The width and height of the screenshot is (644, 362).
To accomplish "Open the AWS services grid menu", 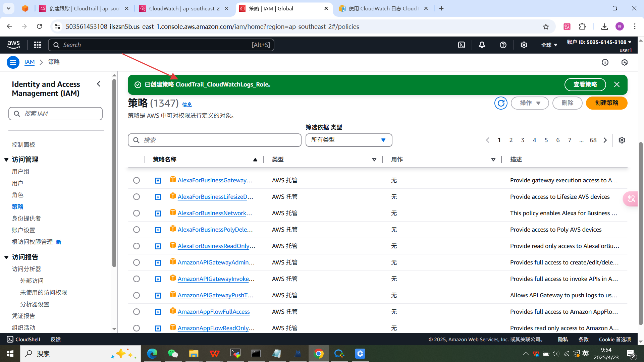I will point(38,45).
